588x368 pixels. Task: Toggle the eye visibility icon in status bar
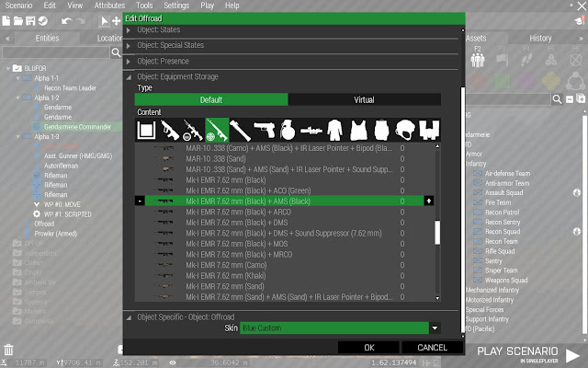click(173, 362)
